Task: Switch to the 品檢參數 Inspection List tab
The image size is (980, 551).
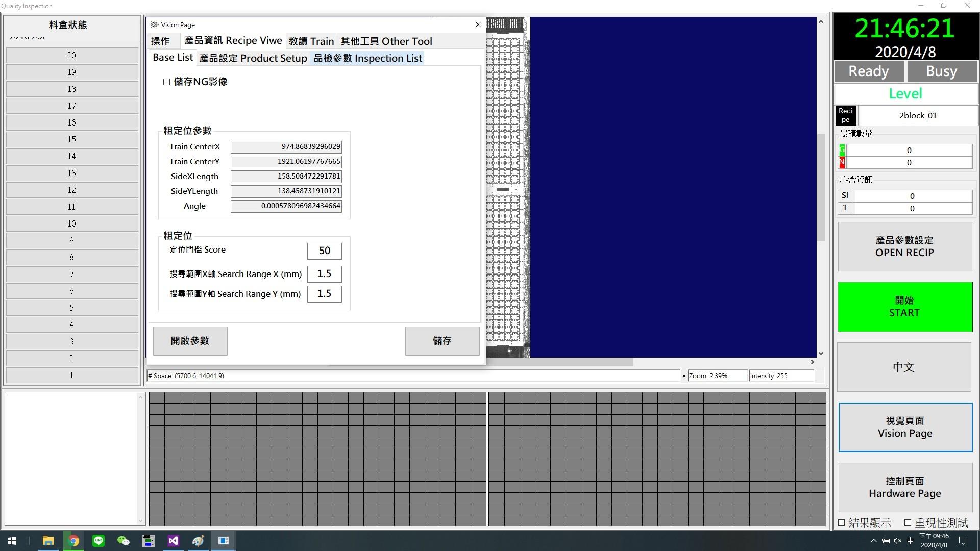Action: tap(367, 58)
